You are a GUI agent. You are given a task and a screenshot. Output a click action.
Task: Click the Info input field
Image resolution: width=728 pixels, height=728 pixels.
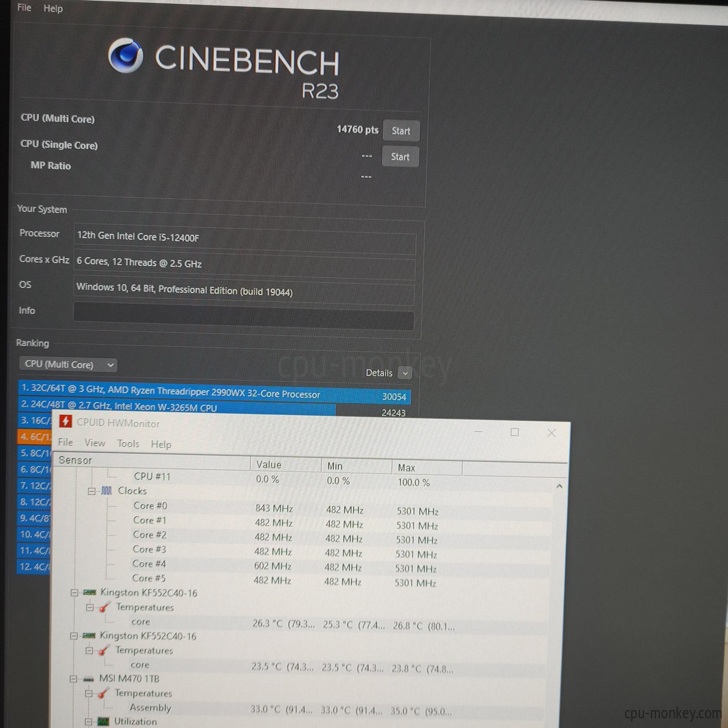(244, 316)
